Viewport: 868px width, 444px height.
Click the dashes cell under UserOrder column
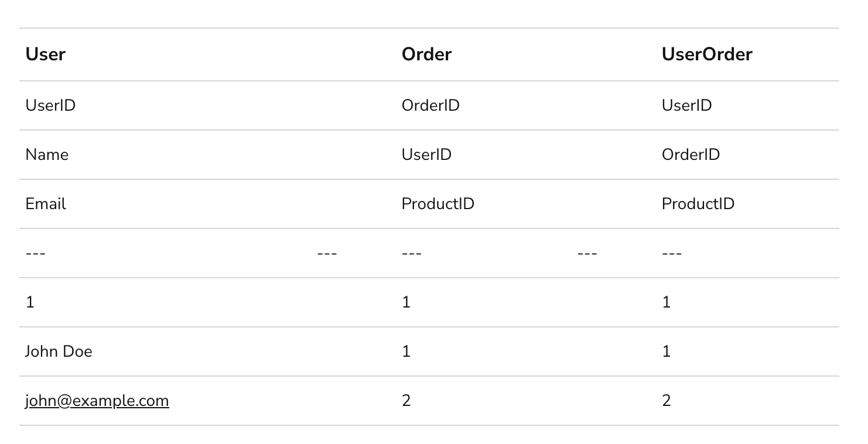pos(671,253)
